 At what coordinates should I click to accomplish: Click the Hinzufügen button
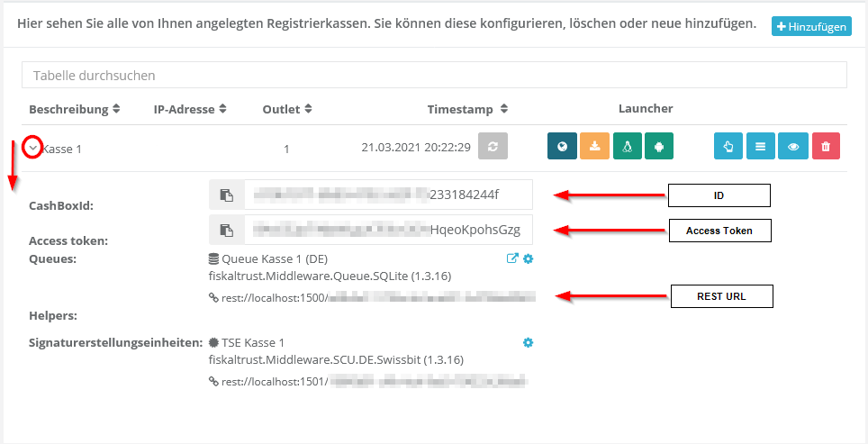point(811,27)
